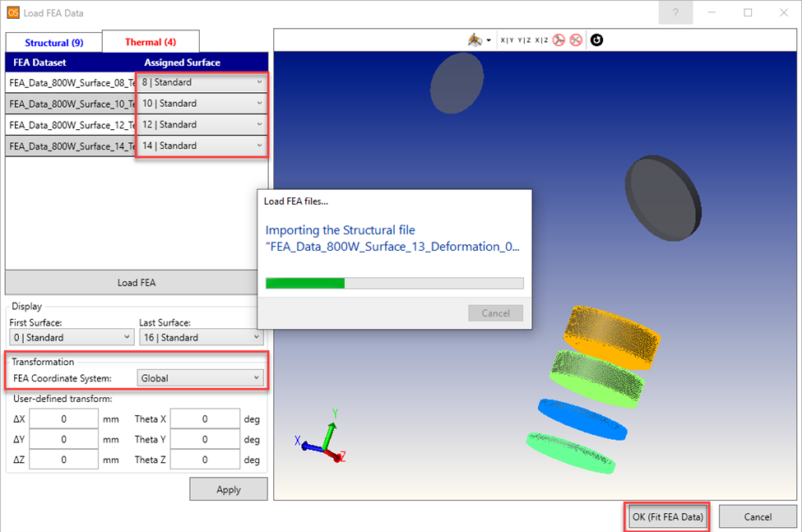The image size is (802, 532).
Task: Switch to the Y|Z plane view
Action: [524, 40]
